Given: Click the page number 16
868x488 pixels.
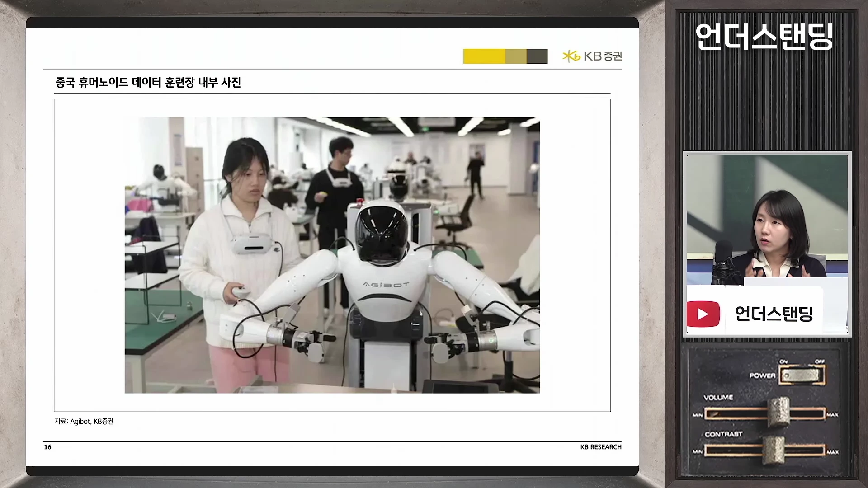Looking at the screenshot, I should click(x=47, y=447).
